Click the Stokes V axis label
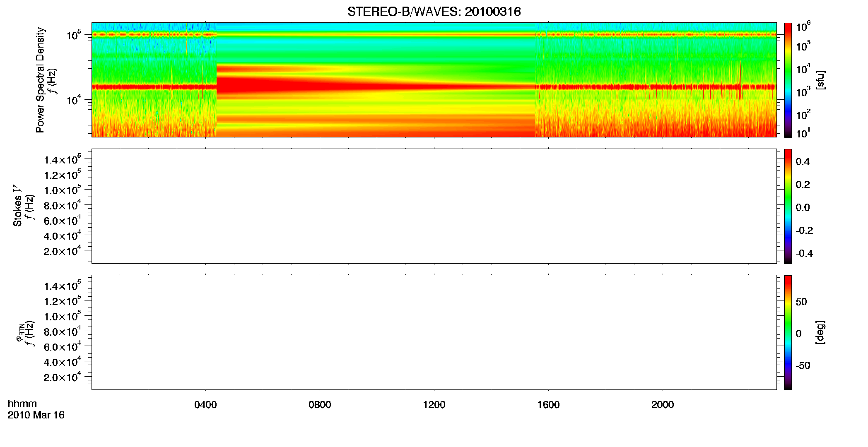 (x=17, y=206)
